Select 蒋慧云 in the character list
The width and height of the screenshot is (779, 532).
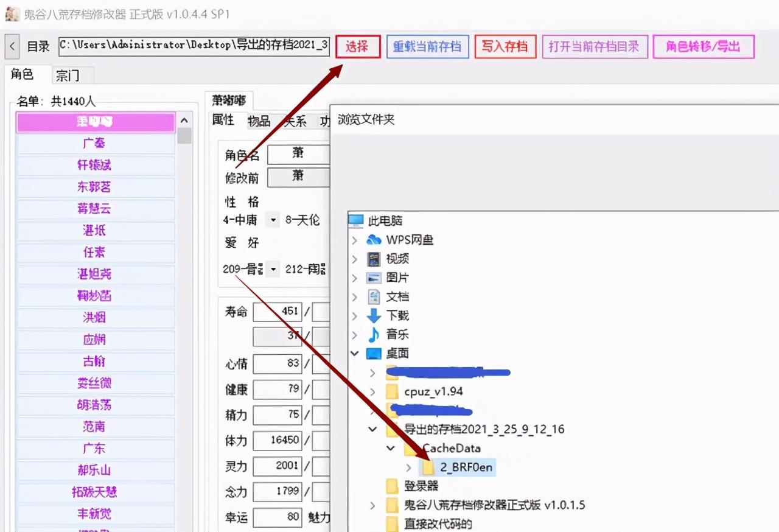point(96,209)
